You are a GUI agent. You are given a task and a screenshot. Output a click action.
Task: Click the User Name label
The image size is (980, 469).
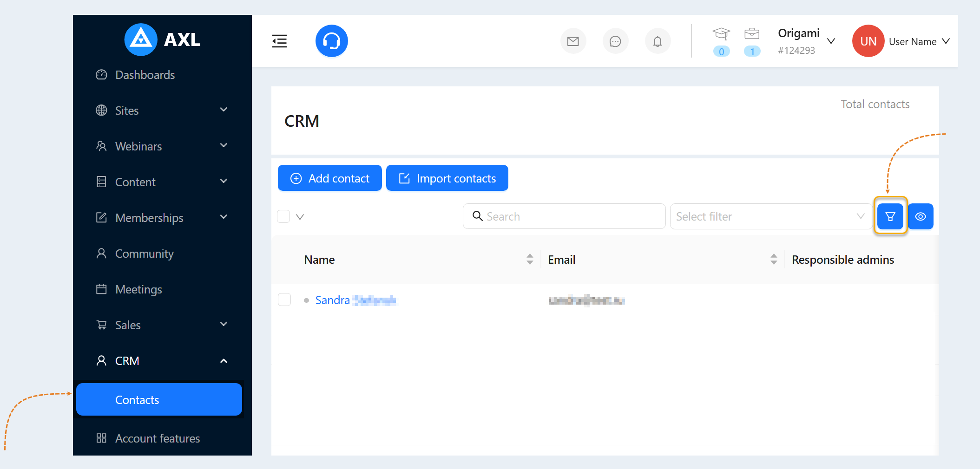tap(913, 41)
